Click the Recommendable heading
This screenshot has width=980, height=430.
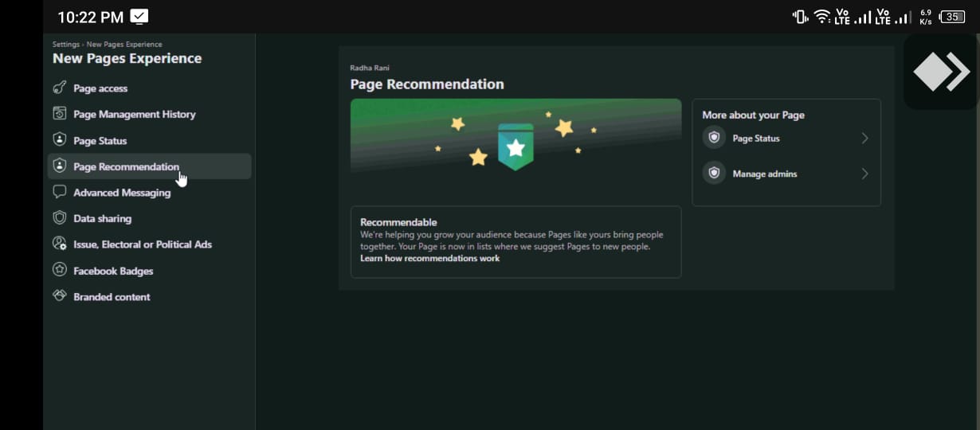pos(398,222)
